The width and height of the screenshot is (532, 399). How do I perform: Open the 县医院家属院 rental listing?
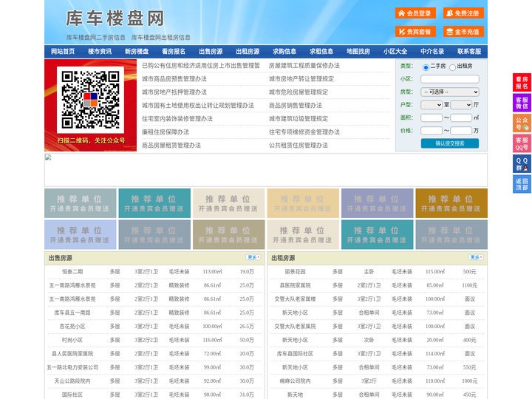click(x=295, y=285)
